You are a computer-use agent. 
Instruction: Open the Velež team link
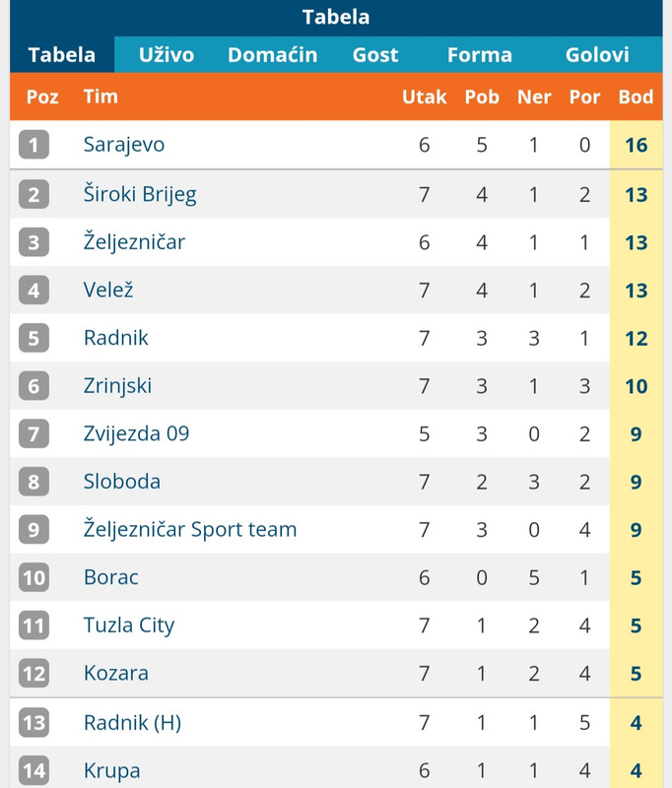(x=108, y=290)
